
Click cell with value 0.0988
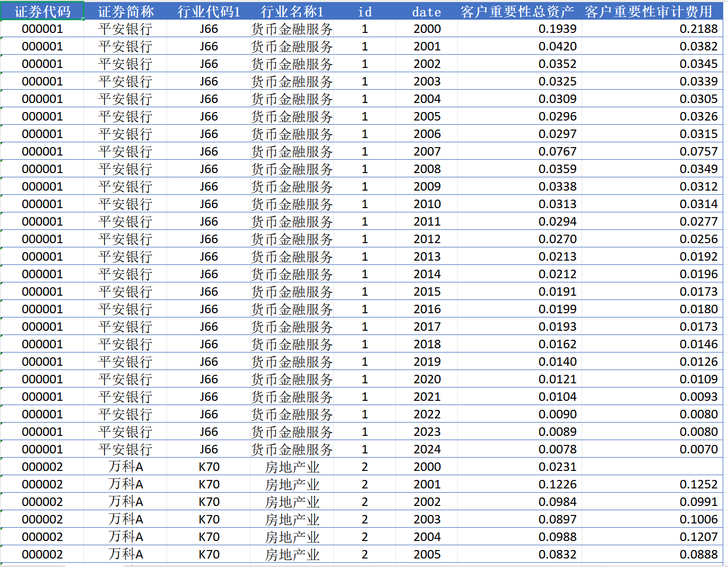click(519, 537)
